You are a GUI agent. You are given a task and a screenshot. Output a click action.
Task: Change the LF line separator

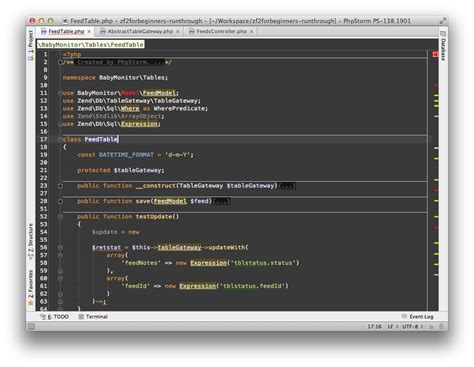pyautogui.click(x=393, y=326)
